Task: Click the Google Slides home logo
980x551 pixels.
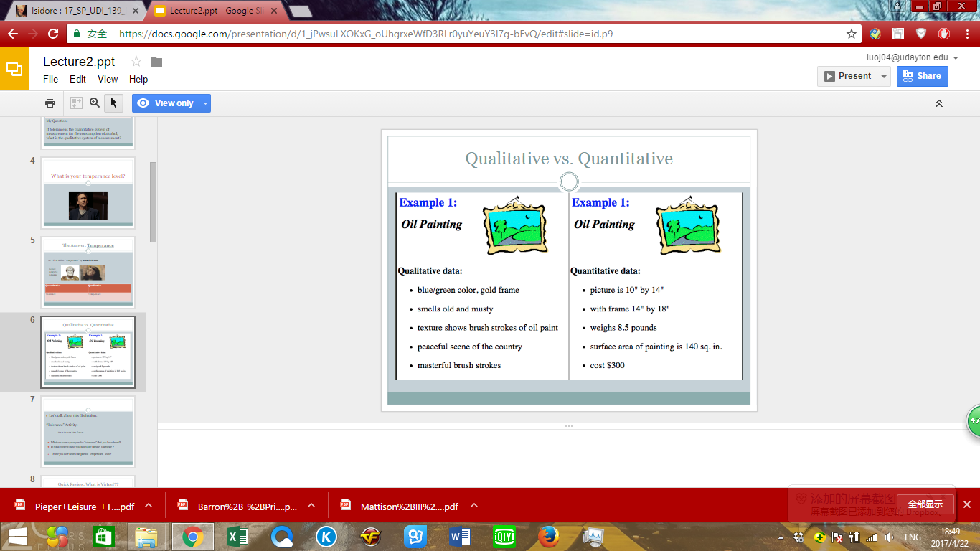Action: click(14, 69)
